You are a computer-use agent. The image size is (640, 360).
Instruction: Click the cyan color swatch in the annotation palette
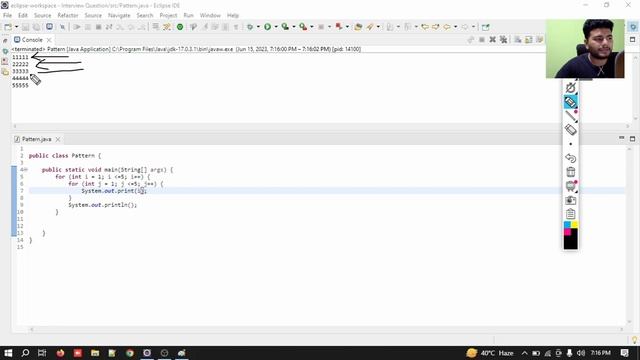coord(567,224)
